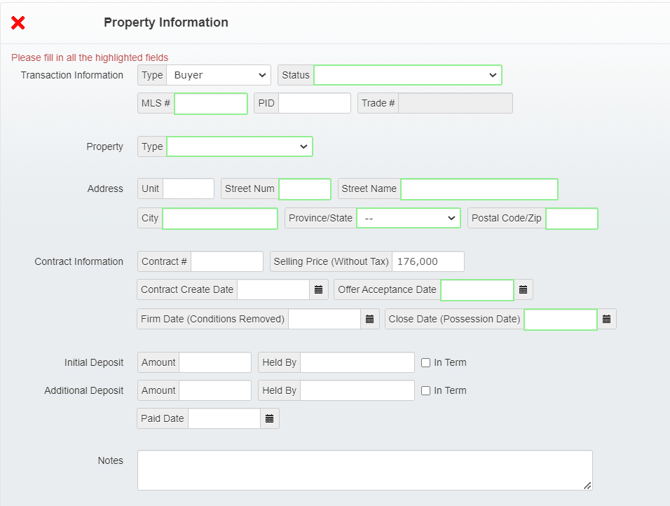Open calendar for Firm Date
This screenshot has width=670, height=506.
(x=369, y=319)
